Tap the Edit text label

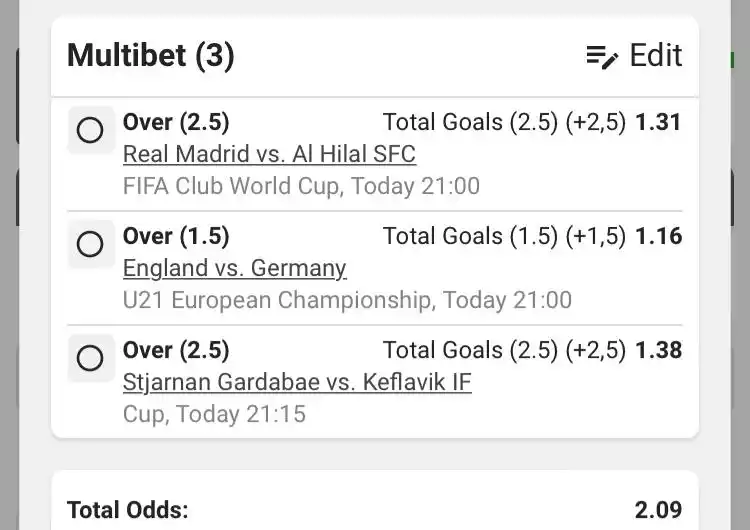(x=656, y=55)
